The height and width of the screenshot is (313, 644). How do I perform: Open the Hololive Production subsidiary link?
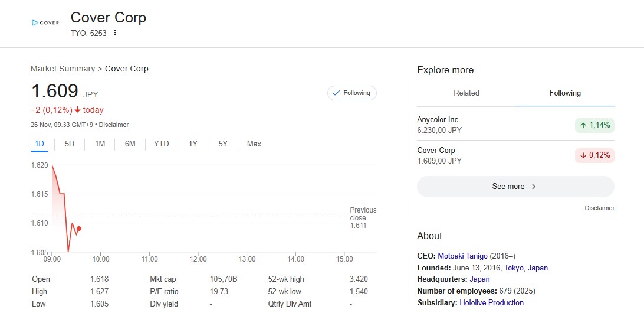coord(492,303)
